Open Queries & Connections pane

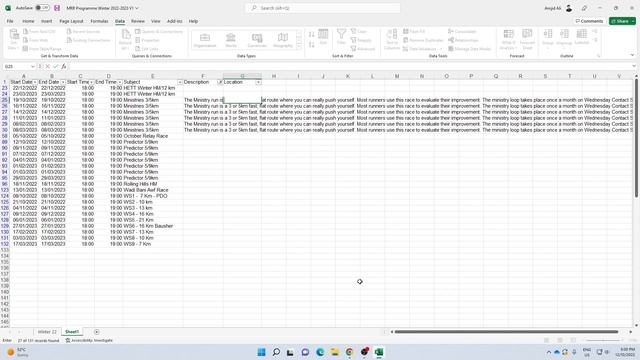point(159,31)
